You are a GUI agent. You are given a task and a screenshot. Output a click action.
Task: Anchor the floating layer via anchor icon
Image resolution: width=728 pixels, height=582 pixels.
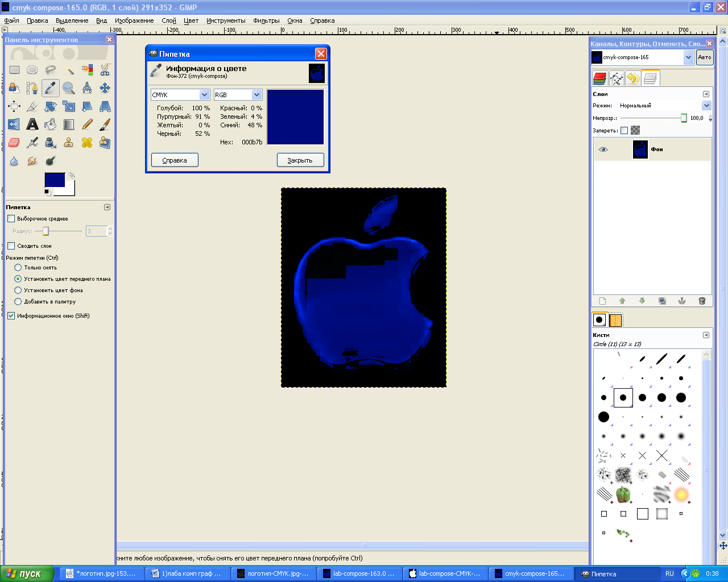tap(682, 301)
